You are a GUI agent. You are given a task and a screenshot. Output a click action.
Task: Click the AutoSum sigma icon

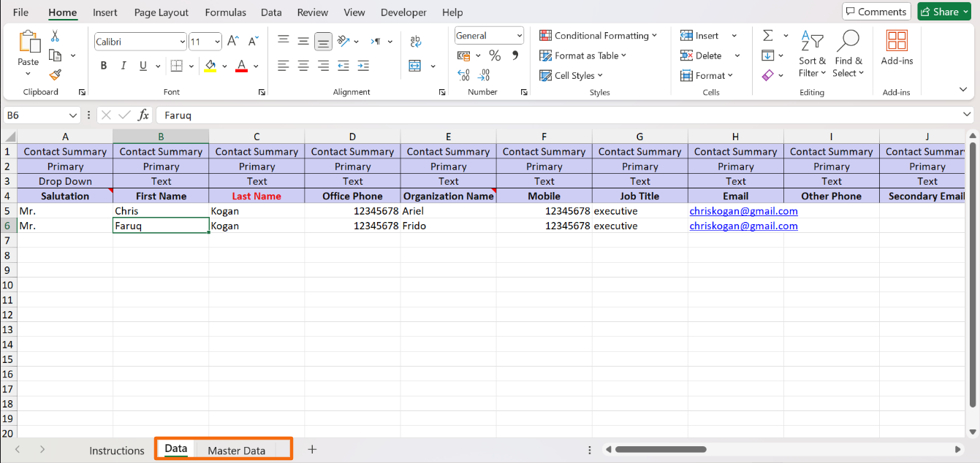tap(767, 36)
